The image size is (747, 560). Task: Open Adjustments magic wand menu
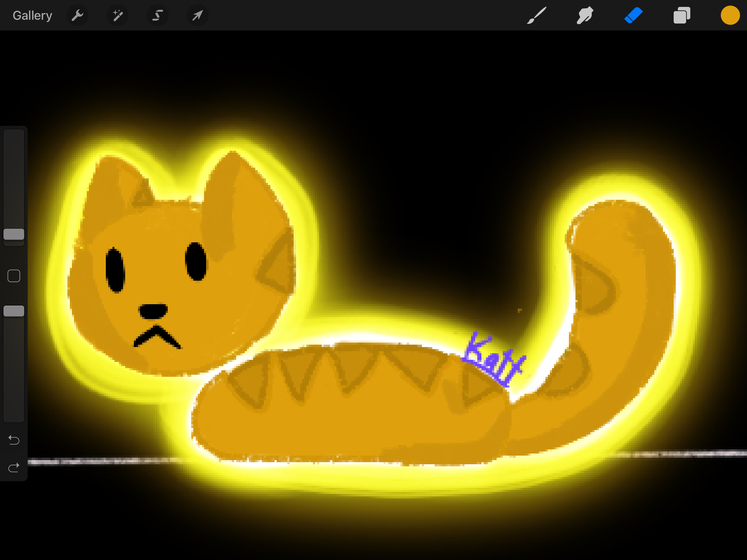click(x=118, y=16)
